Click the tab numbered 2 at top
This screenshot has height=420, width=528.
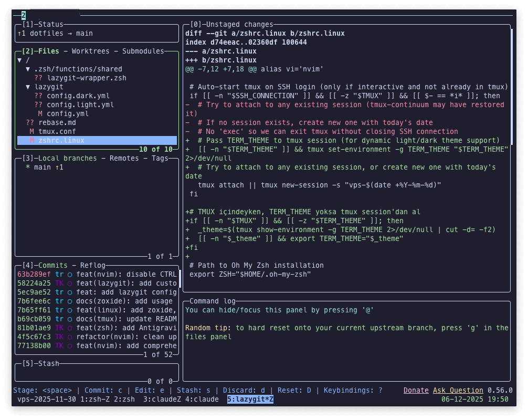[x=24, y=15]
